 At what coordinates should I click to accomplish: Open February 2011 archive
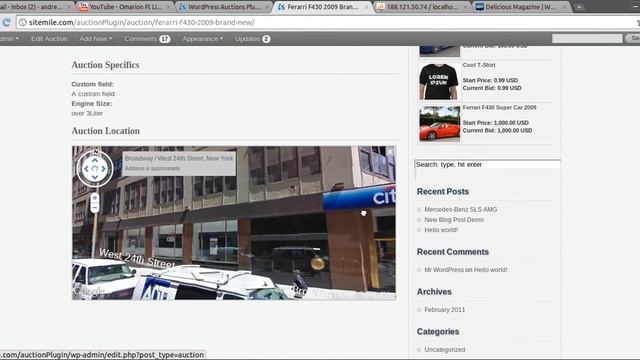click(x=444, y=310)
